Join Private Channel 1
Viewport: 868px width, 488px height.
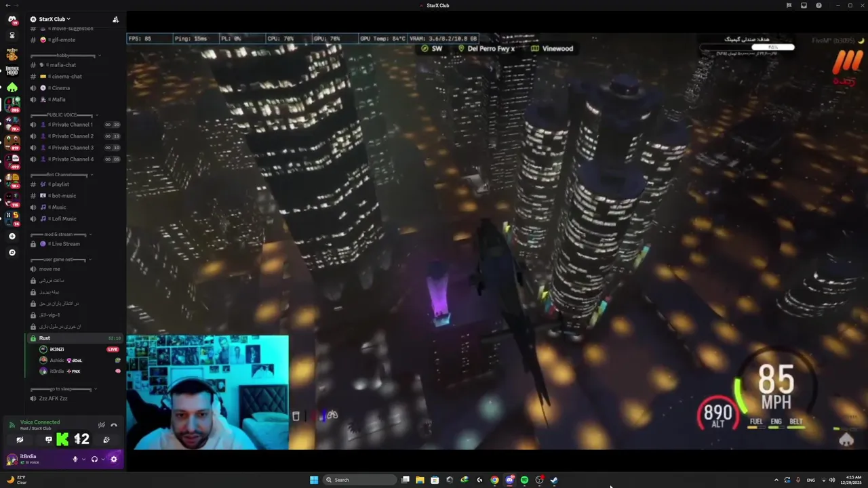(75, 125)
